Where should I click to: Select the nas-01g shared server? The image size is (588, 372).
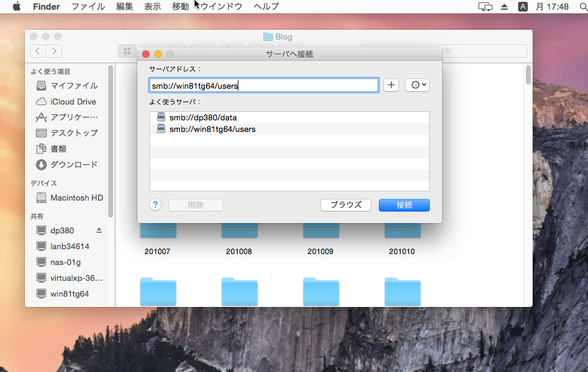coord(58,262)
